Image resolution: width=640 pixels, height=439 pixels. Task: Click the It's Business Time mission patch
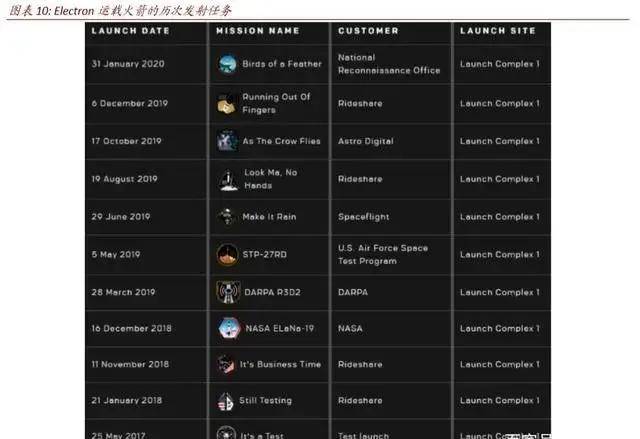[226, 364]
